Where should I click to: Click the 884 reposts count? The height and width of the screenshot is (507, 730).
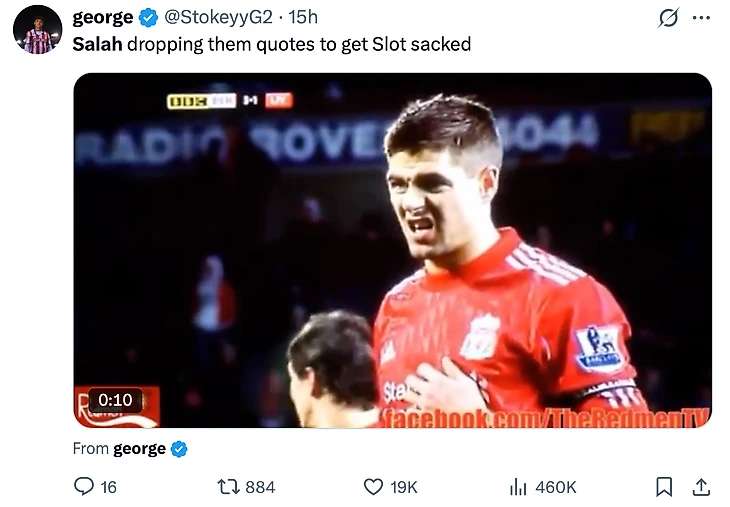260,486
